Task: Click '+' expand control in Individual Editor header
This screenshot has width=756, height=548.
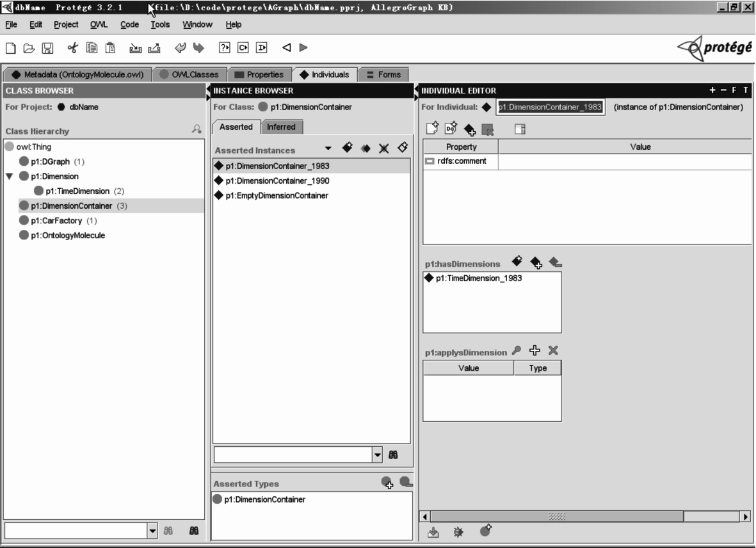Action: [712, 90]
